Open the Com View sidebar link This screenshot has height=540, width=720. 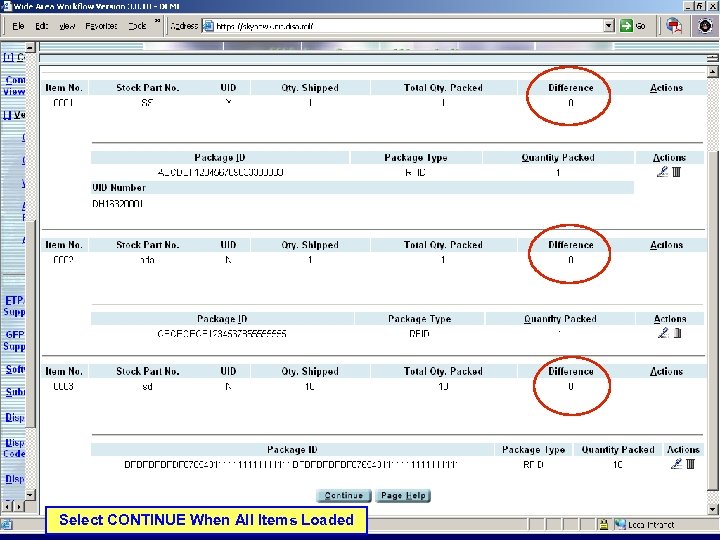(x=14, y=85)
